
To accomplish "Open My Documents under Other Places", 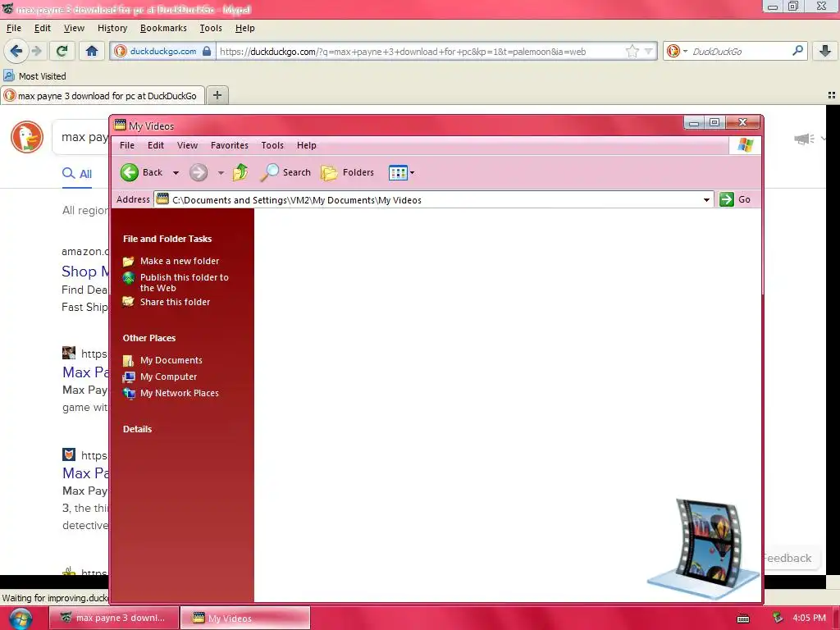I will (x=171, y=361).
